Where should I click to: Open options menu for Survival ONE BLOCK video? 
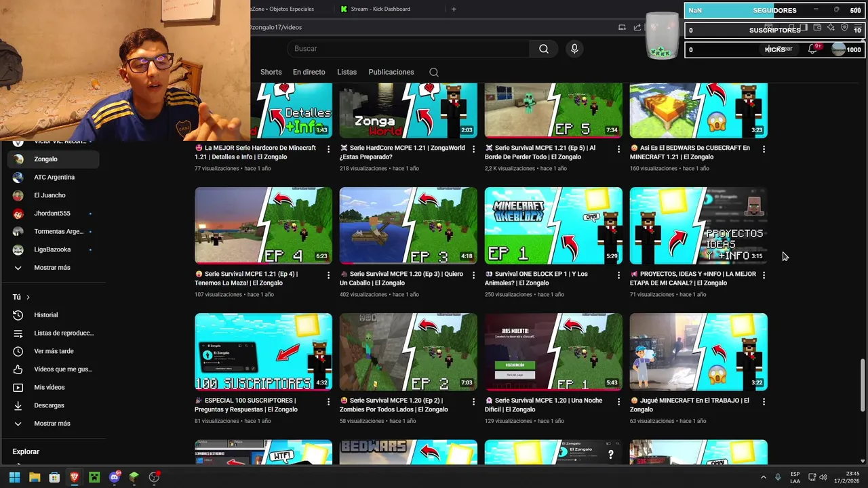(618, 274)
